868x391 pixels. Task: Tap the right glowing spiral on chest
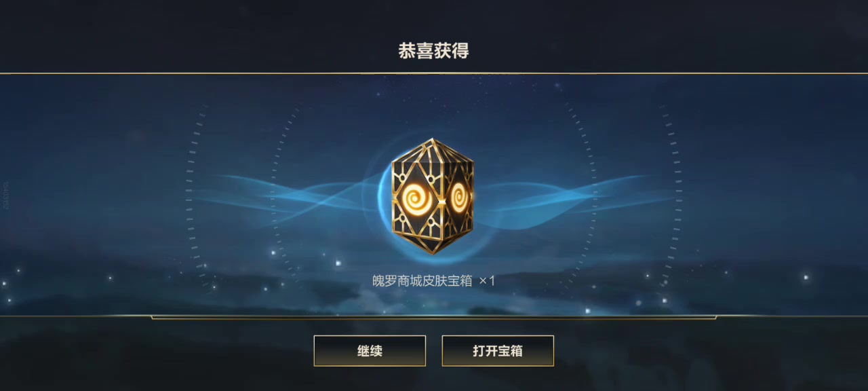click(x=458, y=198)
